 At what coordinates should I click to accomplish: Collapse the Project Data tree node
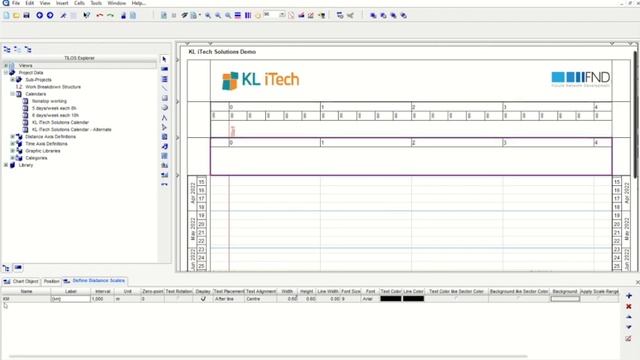pos(6,73)
